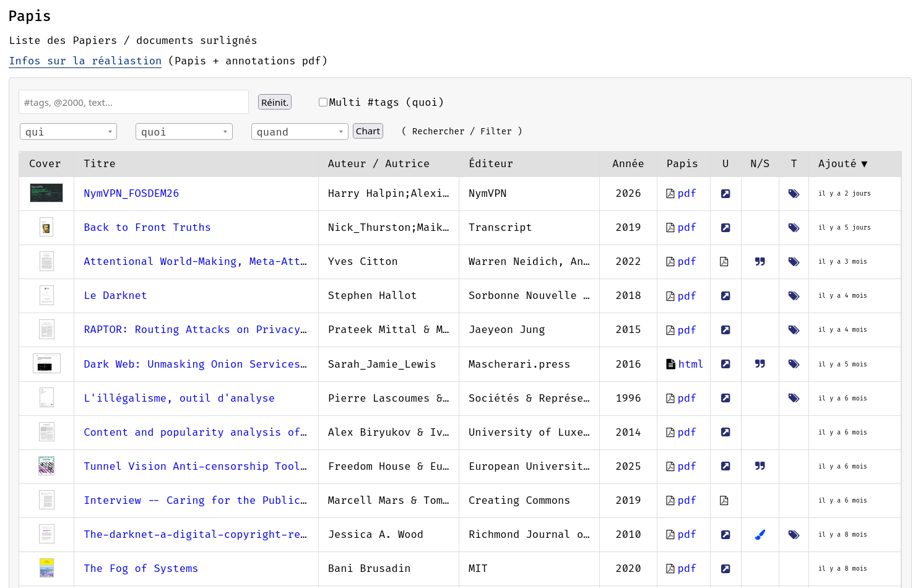
Task: Click the brush icon in Jessica A. Wood row
Action: (x=760, y=534)
